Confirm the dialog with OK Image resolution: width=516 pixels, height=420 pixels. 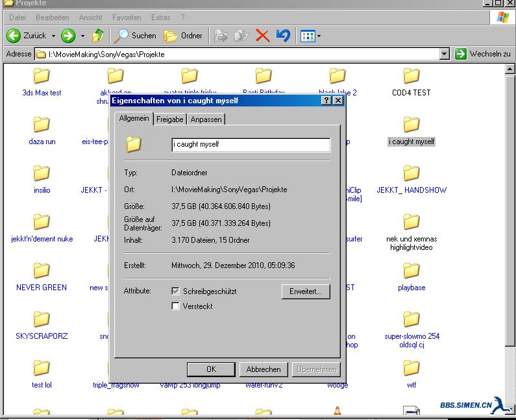211,369
